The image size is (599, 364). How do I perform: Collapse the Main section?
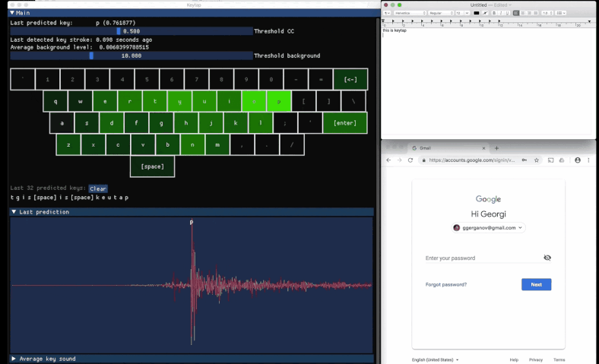14,13
